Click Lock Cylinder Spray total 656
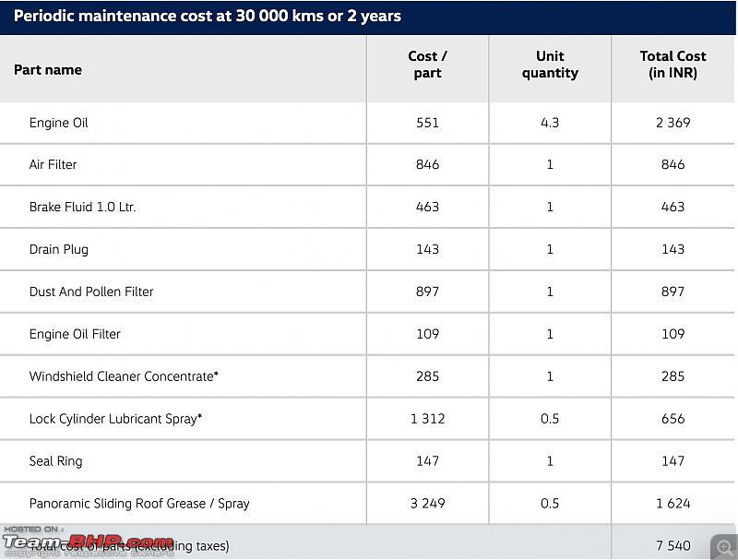Image resolution: width=738 pixels, height=560 pixels. [x=673, y=419]
